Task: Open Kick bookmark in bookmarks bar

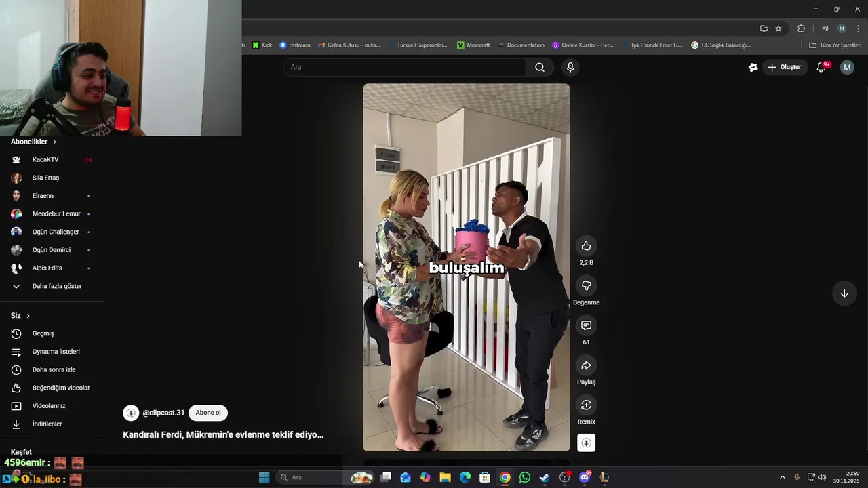Action: 262,45
